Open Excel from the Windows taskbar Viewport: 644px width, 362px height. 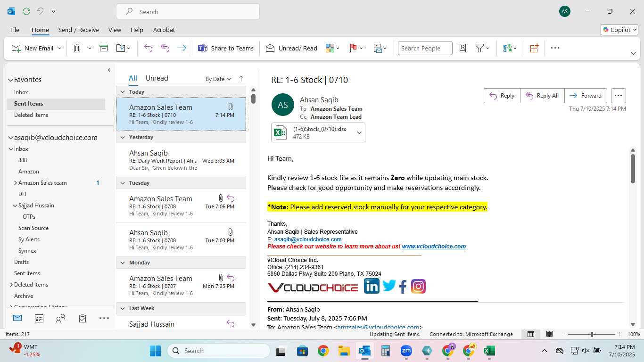point(489,351)
